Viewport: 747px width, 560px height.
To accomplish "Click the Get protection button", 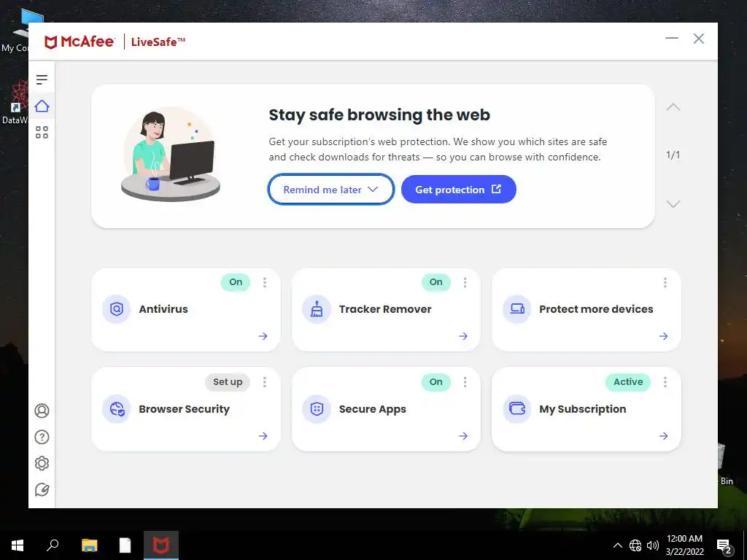I will click(459, 190).
